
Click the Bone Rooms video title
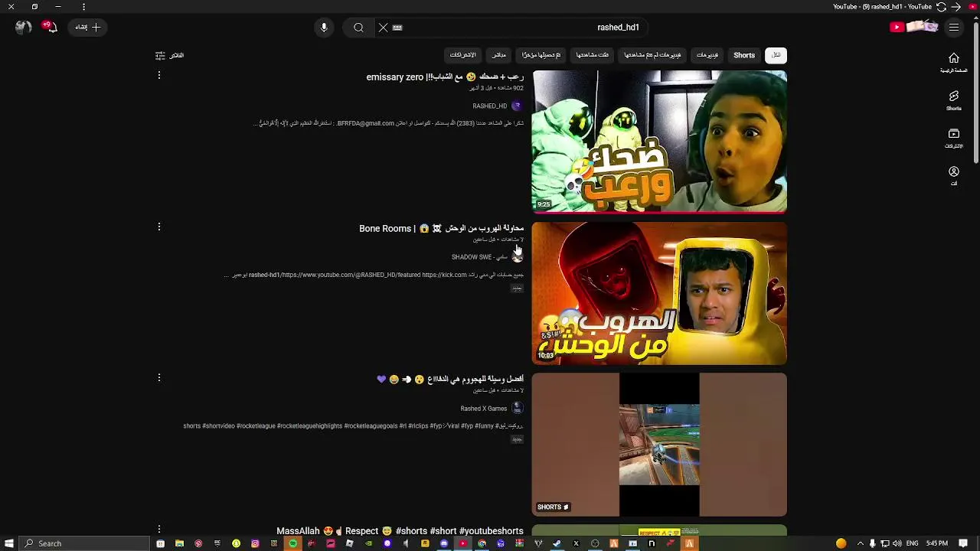[x=442, y=229]
